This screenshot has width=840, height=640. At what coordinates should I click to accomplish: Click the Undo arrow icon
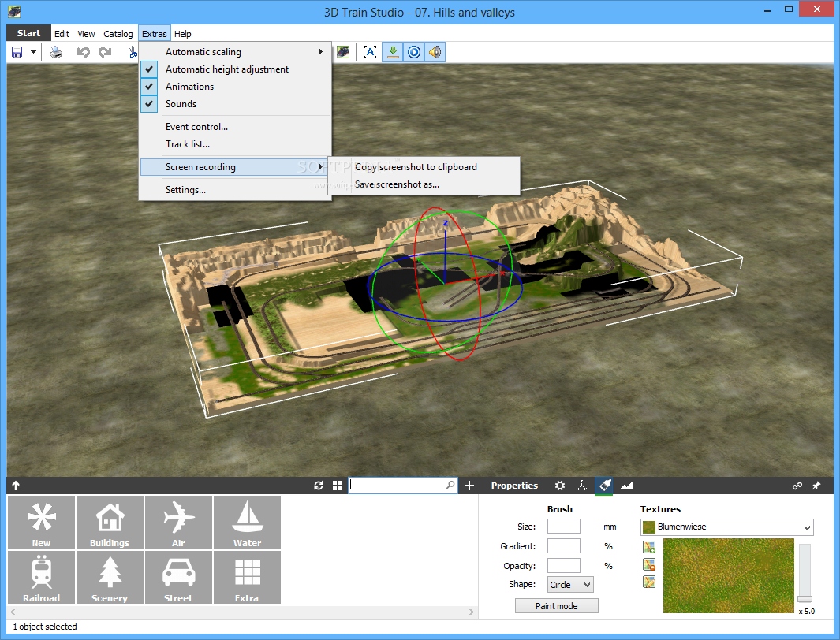point(83,52)
